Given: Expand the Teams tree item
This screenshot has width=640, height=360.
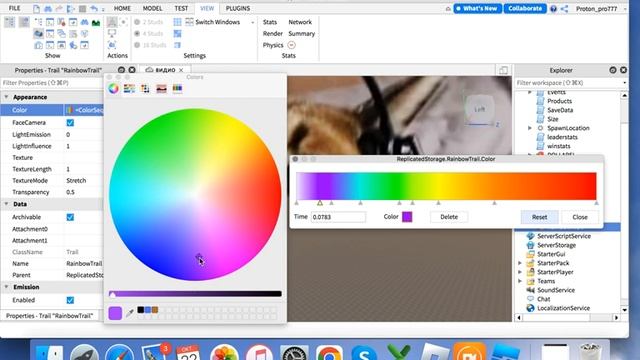Looking at the screenshot, I should pos(520,281).
